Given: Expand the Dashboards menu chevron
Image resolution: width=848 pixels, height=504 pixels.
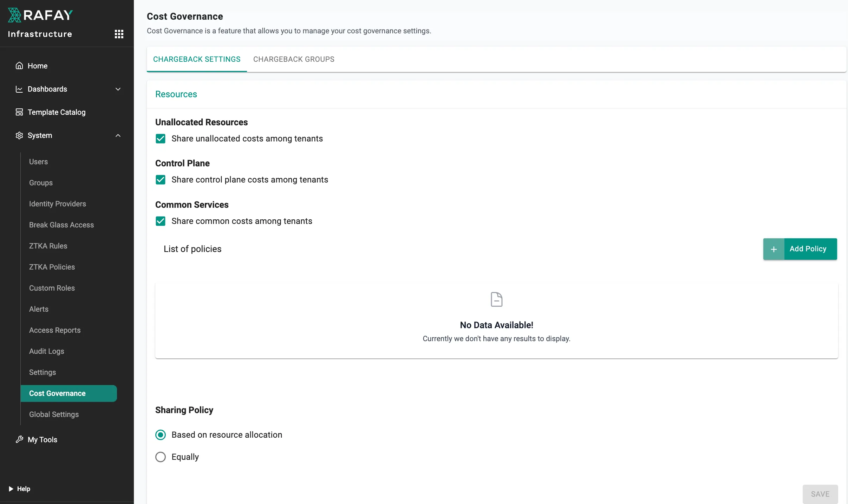Looking at the screenshot, I should click(118, 89).
